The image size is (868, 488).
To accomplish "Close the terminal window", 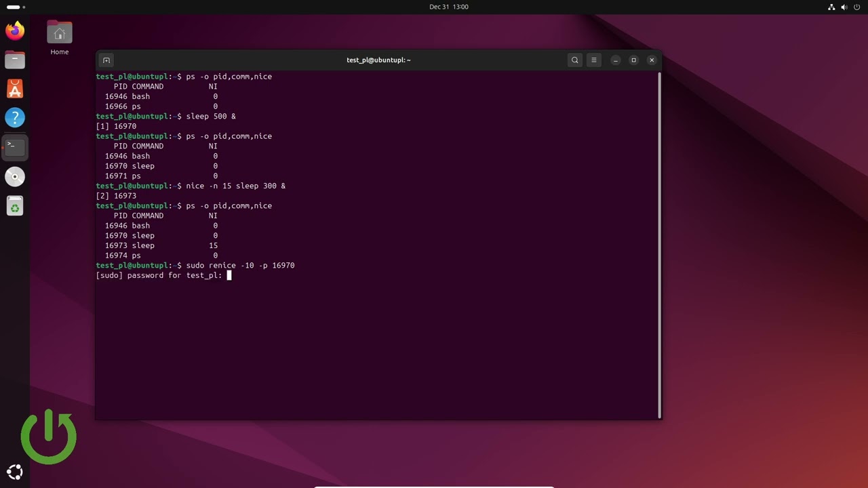I will coord(652,60).
